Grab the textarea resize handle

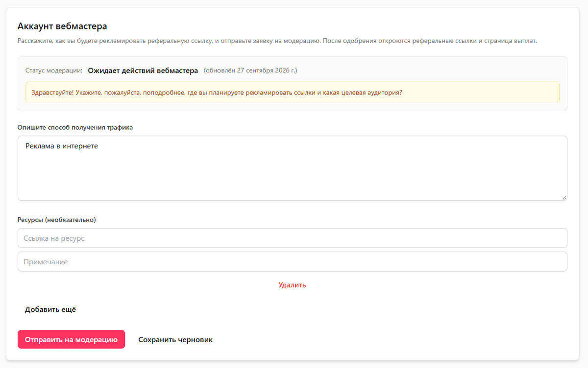(x=564, y=197)
